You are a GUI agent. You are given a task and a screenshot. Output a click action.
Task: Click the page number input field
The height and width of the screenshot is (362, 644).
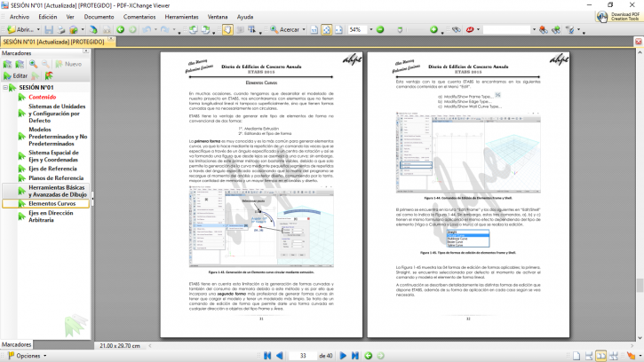pos(304,355)
